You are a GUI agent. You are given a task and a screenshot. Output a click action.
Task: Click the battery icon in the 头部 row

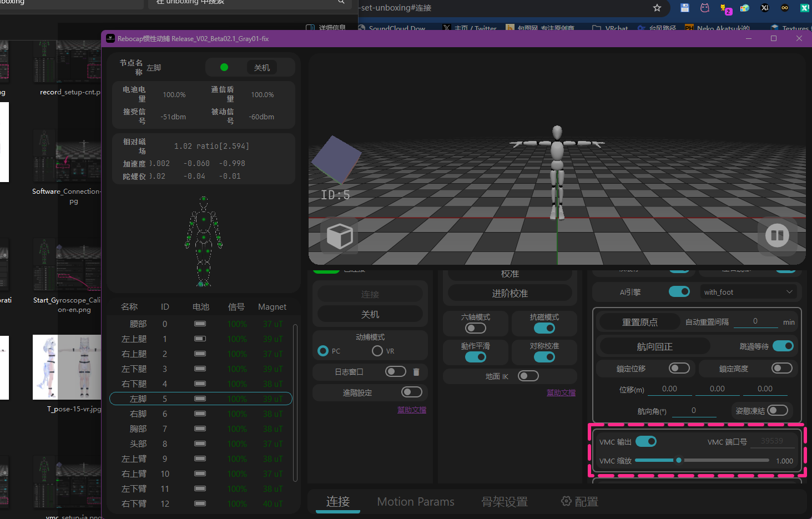200,444
